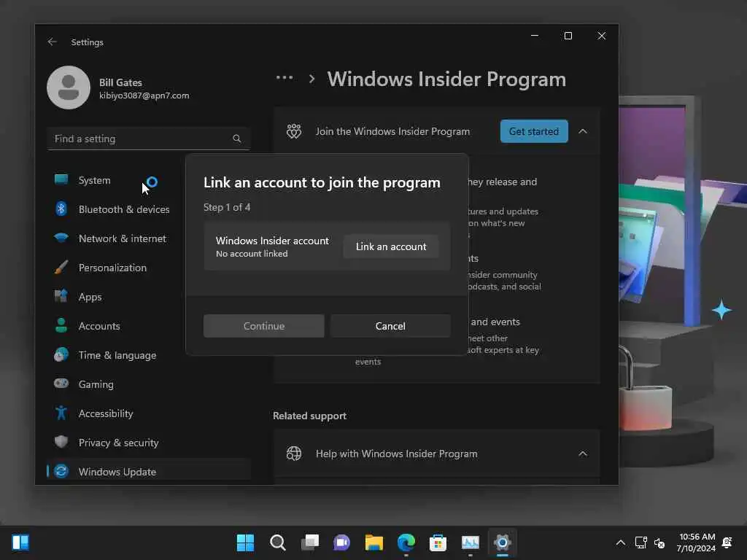Open the Widgets button on taskbar

(x=20, y=542)
